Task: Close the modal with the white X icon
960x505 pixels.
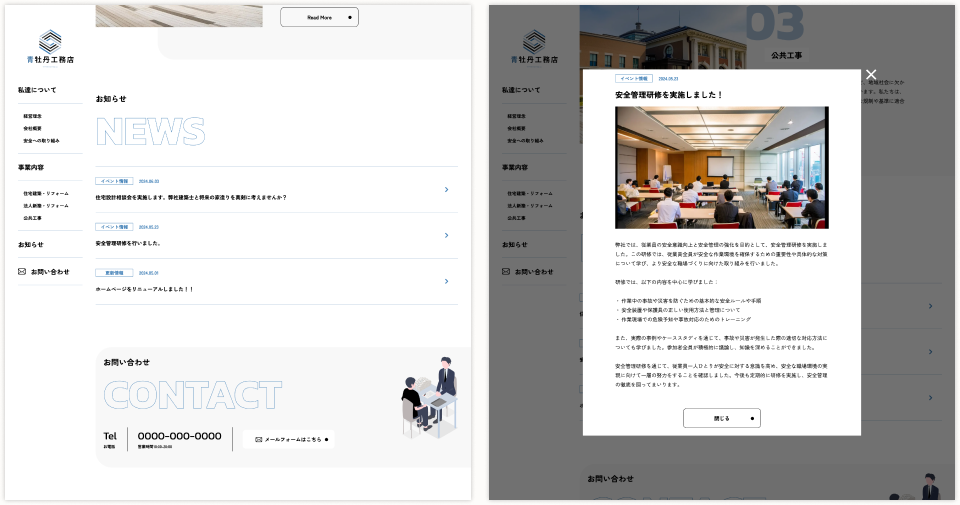Action: pos(871,75)
